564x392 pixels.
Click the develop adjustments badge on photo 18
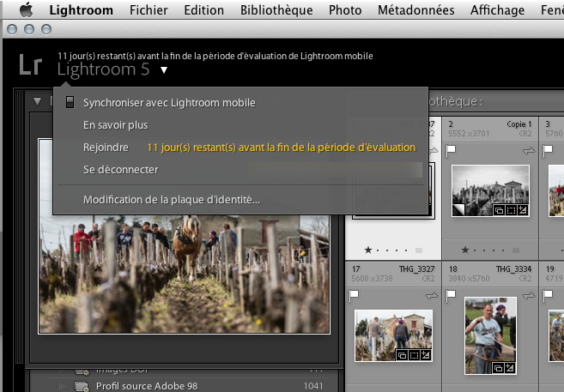(510, 368)
